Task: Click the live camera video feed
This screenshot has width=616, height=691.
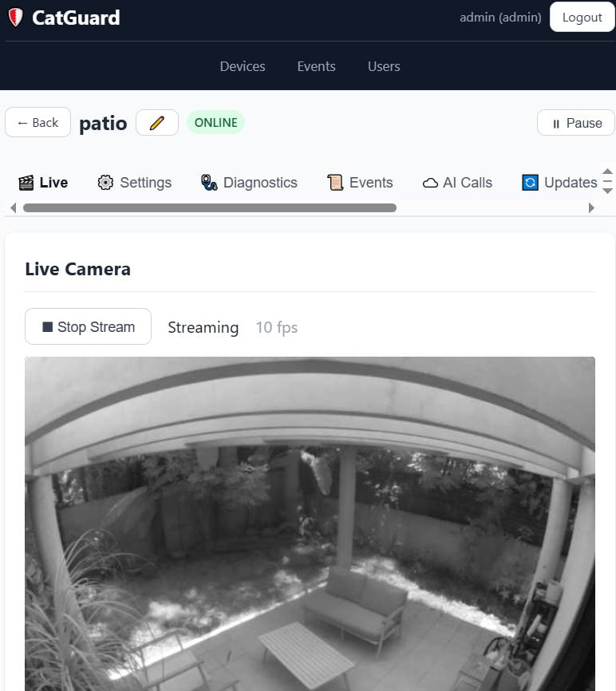Action: click(310, 523)
